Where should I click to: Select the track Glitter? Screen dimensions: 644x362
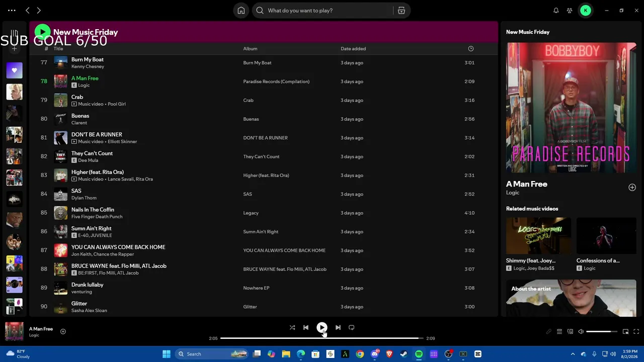coord(79,304)
